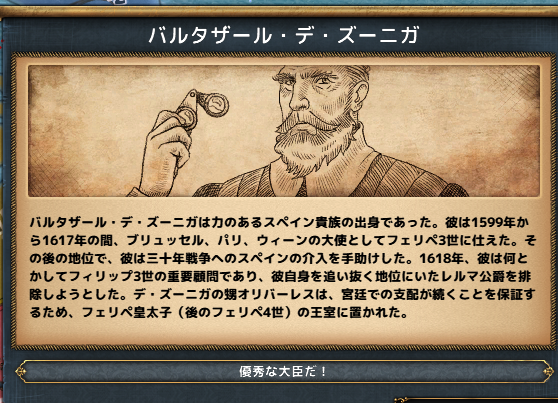
Task: Click the 優秀な大臣だ! option button
Action: coord(283,372)
